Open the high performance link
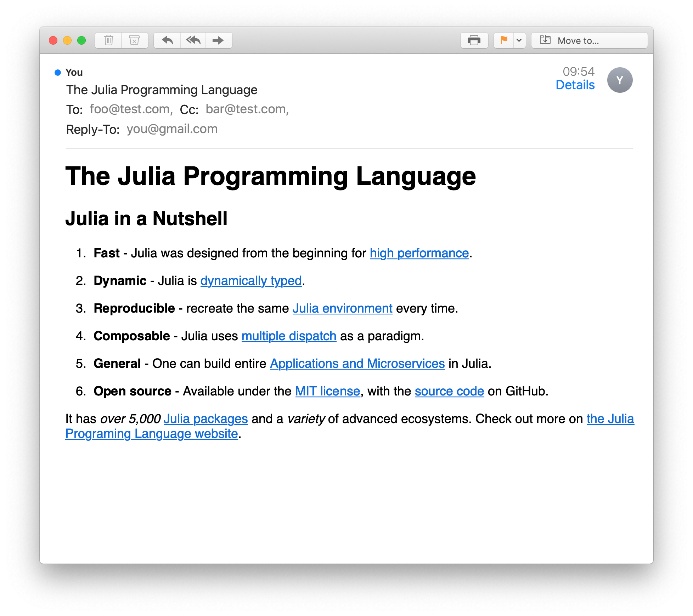The width and height of the screenshot is (693, 616). pos(419,253)
